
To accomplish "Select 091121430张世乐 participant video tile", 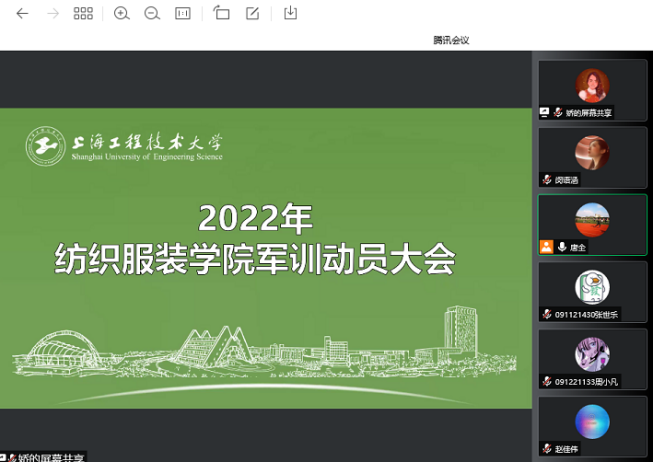I will (592, 291).
